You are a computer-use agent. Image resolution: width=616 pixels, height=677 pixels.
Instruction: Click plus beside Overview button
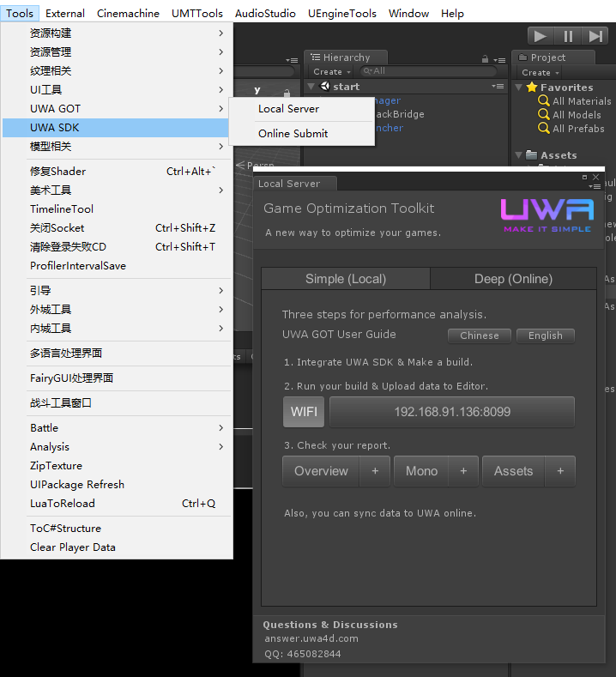375,471
